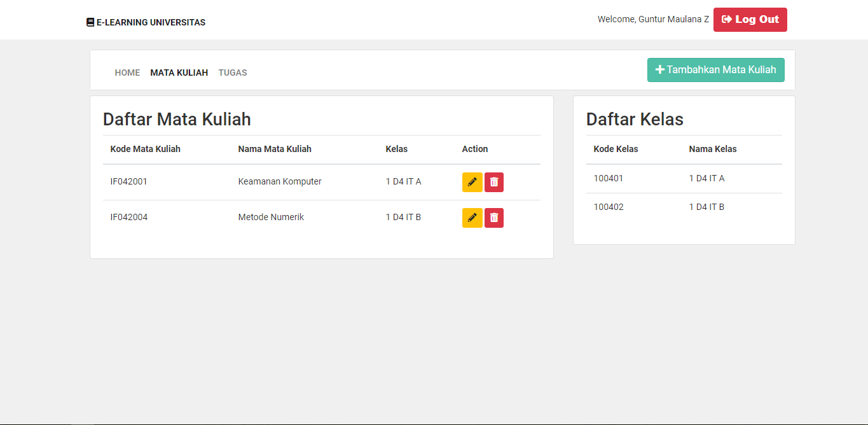Edit the Keamanan Komputer course with pencil icon

point(472,182)
